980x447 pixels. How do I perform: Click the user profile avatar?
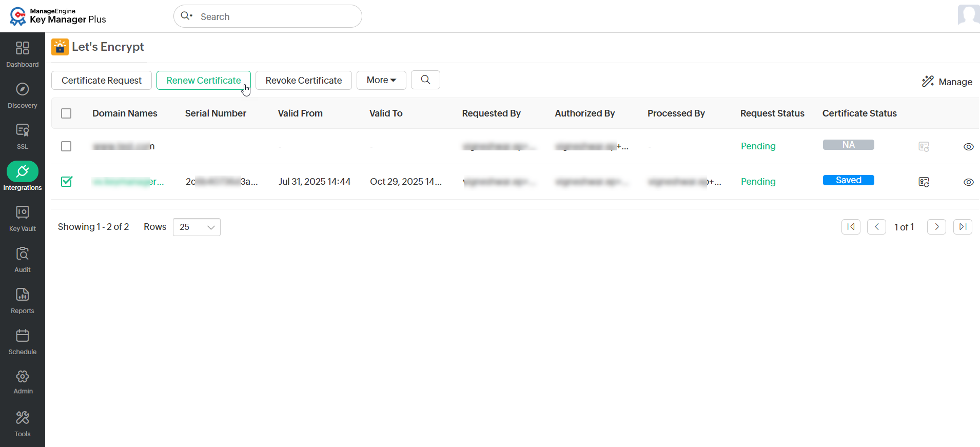[x=969, y=14]
